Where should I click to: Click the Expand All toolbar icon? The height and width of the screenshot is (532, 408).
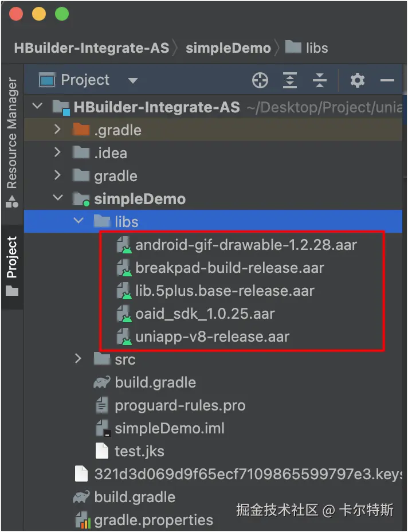tap(291, 81)
